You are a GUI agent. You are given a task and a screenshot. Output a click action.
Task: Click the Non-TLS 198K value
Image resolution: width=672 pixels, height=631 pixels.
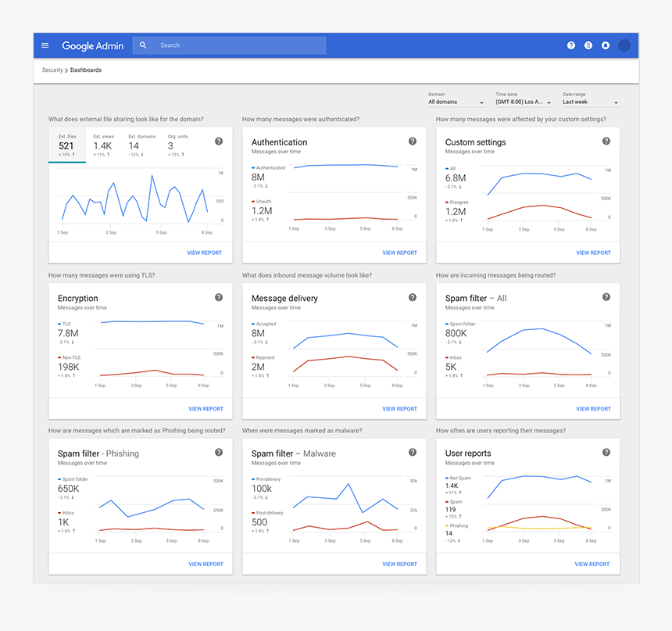[69, 367]
